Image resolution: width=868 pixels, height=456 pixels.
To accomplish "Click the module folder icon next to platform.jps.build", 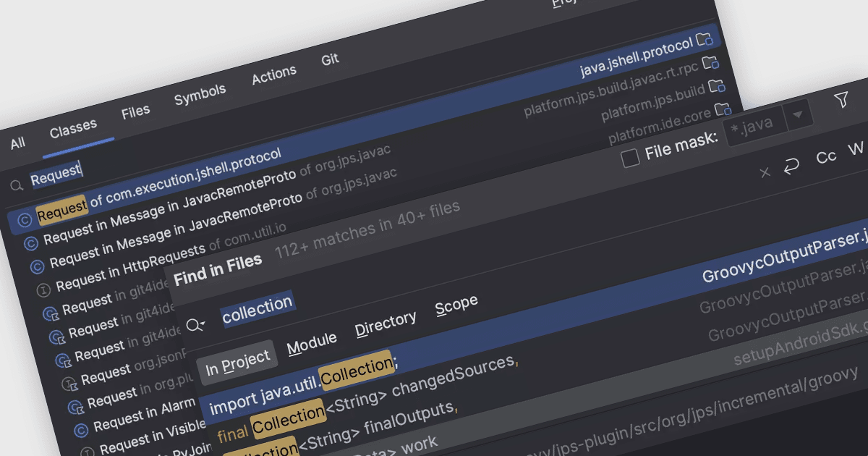I will (x=716, y=87).
